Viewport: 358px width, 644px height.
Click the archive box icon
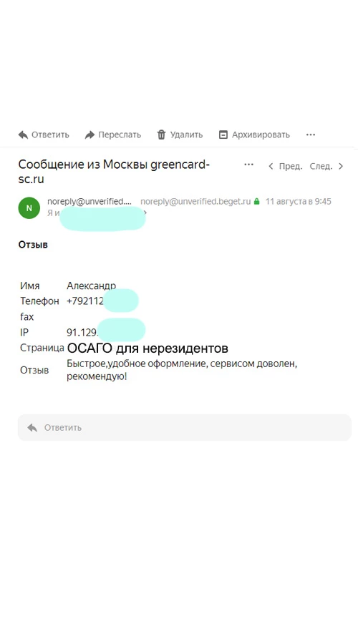click(223, 135)
